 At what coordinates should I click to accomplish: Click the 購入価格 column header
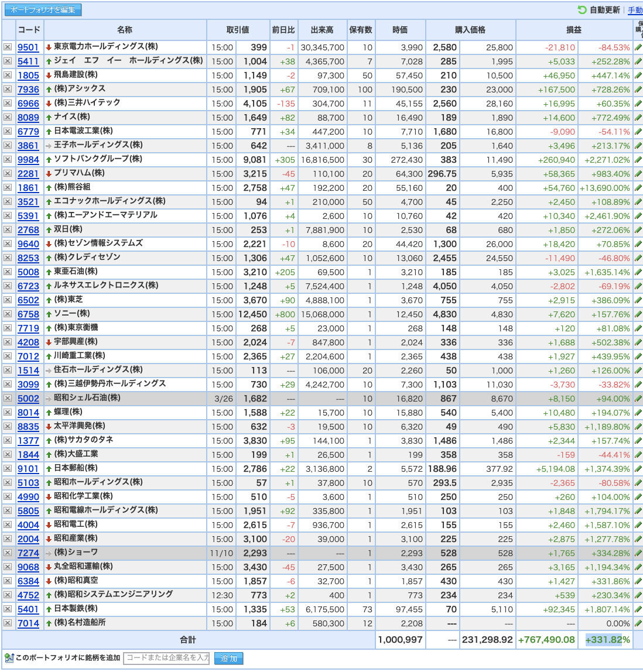pyautogui.click(x=470, y=30)
